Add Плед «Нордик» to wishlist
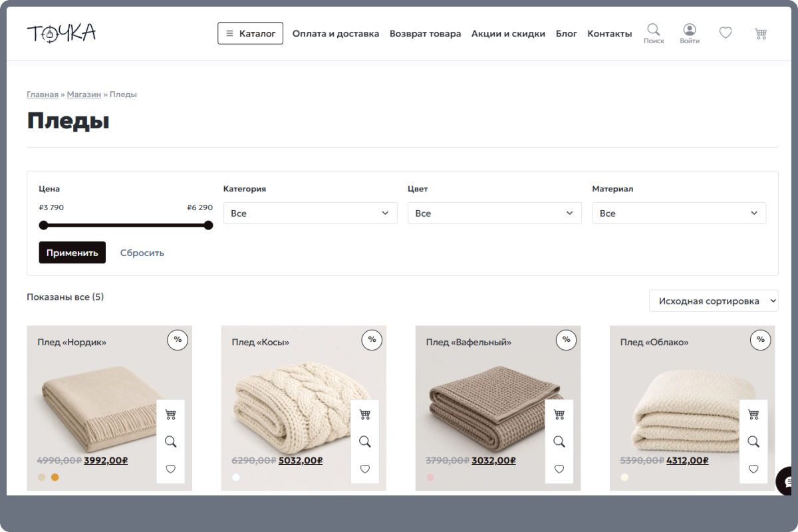Image resolution: width=798 pixels, height=532 pixels. click(x=170, y=469)
